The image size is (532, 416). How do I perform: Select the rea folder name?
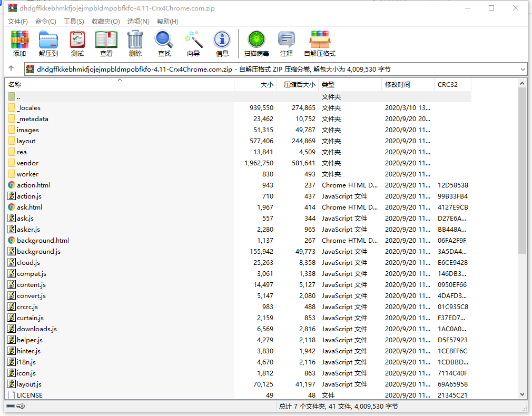click(22, 152)
